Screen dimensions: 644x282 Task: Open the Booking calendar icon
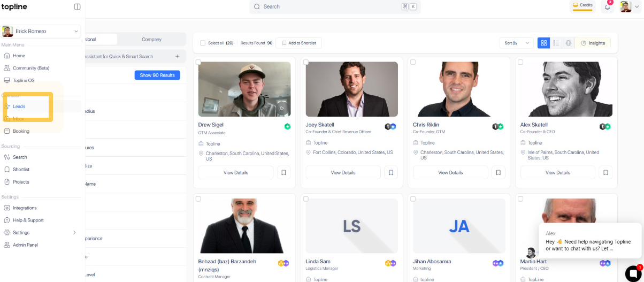(7, 131)
